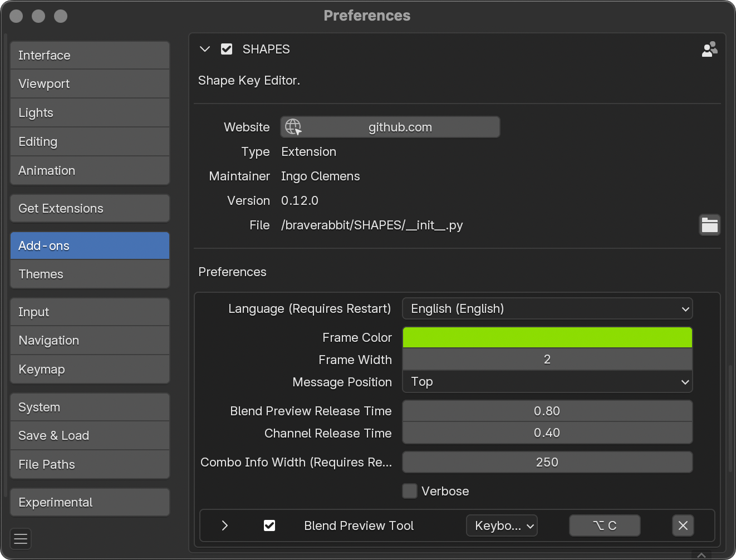The image size is (736, 560).
Task: Open the Language dropdown
Action: tap(547, 308)
